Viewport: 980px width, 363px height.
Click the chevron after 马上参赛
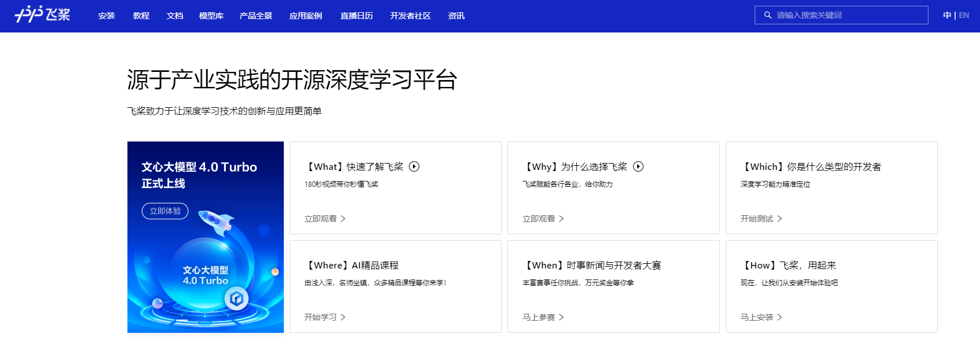pos(561,317)
